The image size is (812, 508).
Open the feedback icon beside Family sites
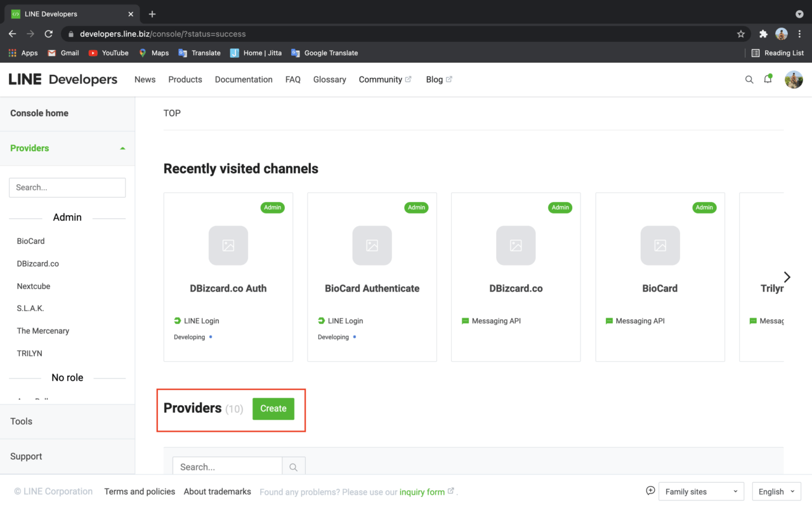[650, 491]
